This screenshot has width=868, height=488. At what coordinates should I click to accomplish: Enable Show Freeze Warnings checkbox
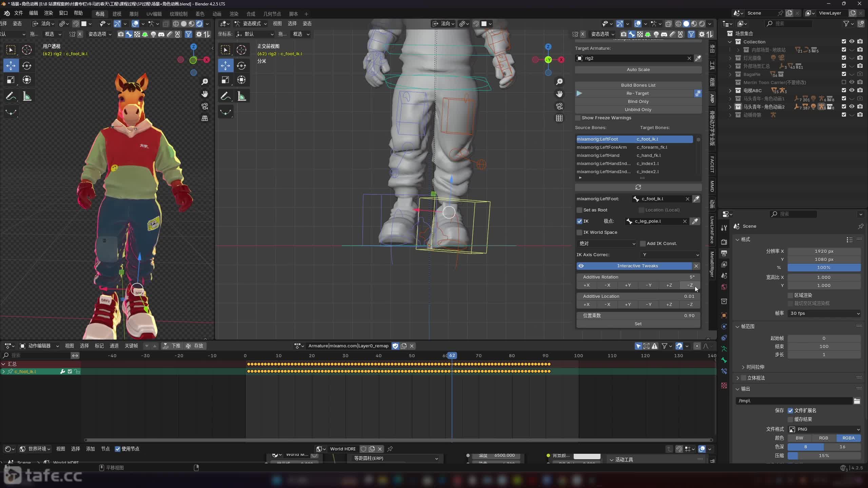coord(578,118)
